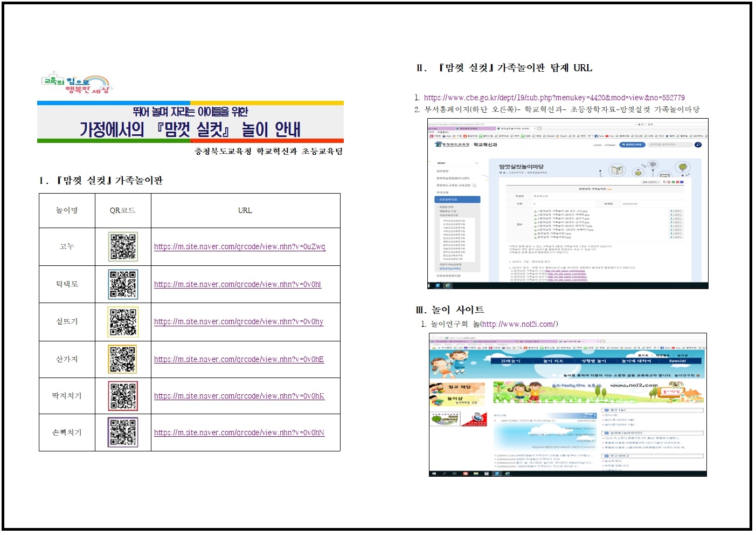Click the 놀이명 table header cell
Viewport: 756px width, 535px height.
[x=67, y=210]
